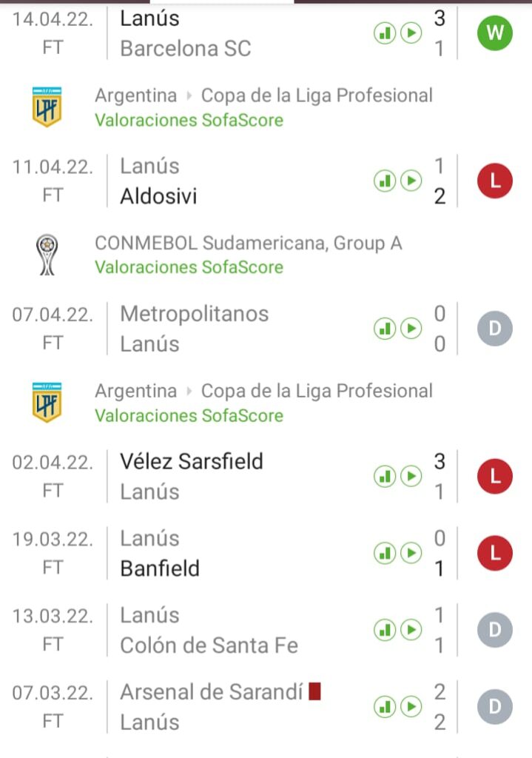The height and width of the screenshot is (758, 532).
Task: Click the green W result badge
Action: [494, 33]
